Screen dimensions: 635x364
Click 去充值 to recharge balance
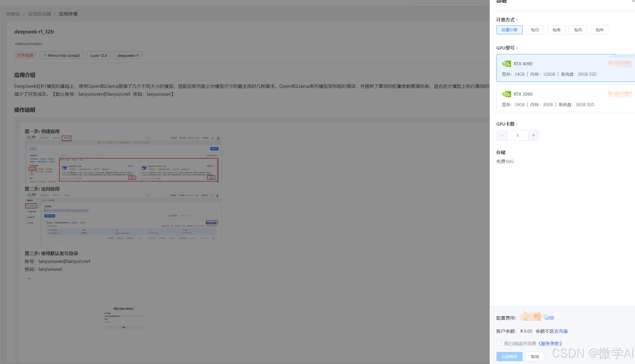(x=561, y=331)
